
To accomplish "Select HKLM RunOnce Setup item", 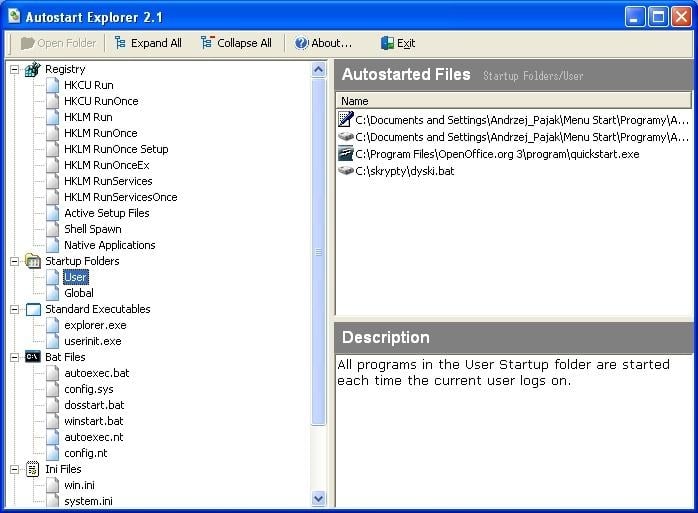I will tap(116, 149).
